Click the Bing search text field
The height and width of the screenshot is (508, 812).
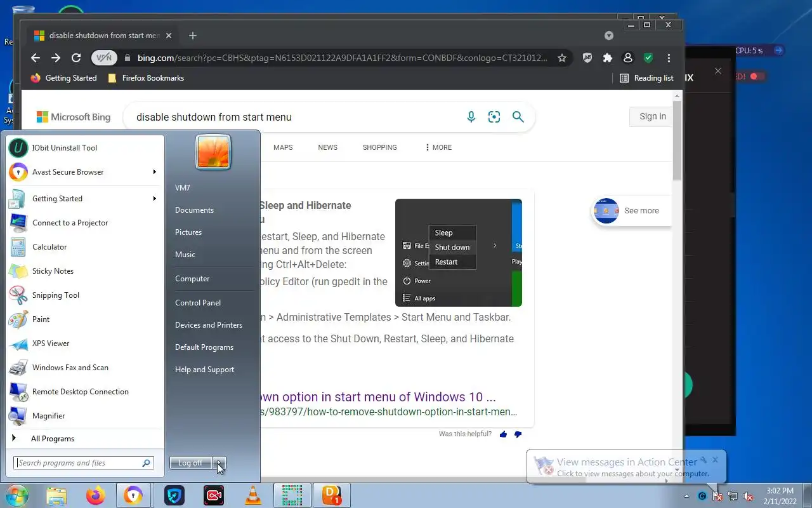coord(295,117)
